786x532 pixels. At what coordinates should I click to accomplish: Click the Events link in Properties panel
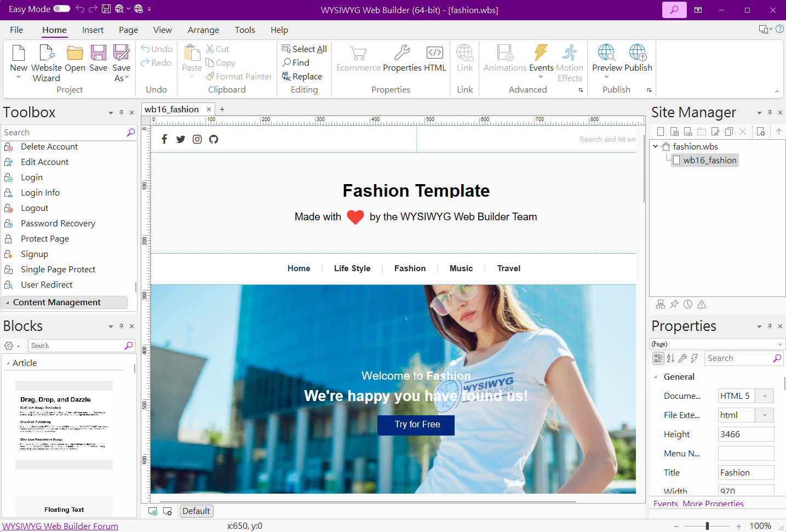665,504
